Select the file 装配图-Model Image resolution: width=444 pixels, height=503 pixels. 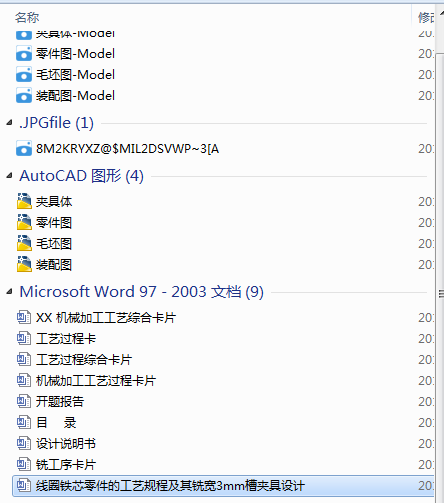tap(75, 96)
